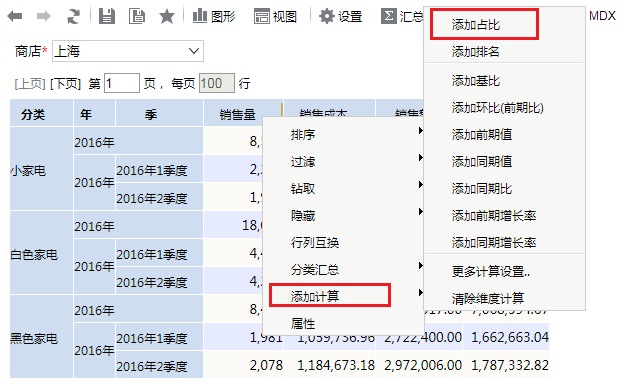The height and width of the screenshot is (392, 626).
Task: Click the page number input field
Action: point(122,83)
